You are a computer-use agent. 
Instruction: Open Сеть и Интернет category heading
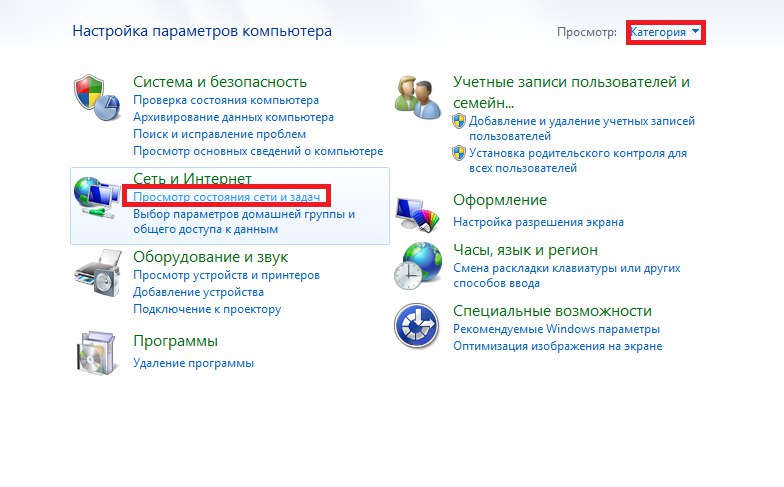tap(192, 178)
